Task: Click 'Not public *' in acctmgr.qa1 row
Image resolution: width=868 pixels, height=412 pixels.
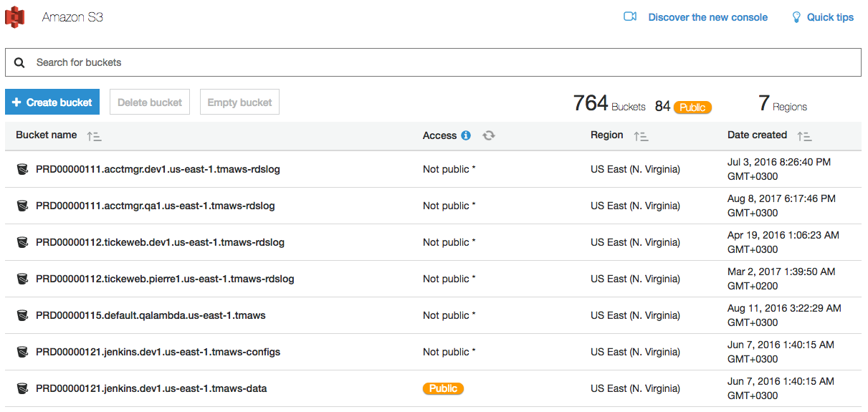Action: click(449, 206)
